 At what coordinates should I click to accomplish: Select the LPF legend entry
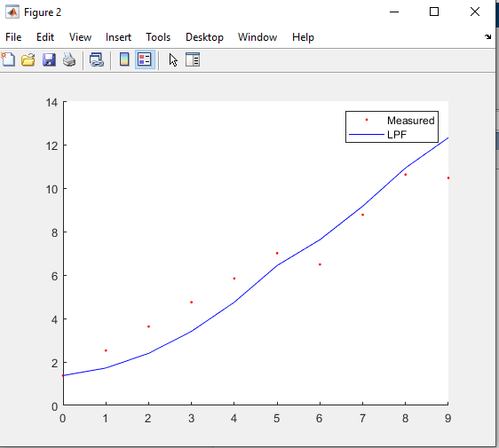coord(397,135)
